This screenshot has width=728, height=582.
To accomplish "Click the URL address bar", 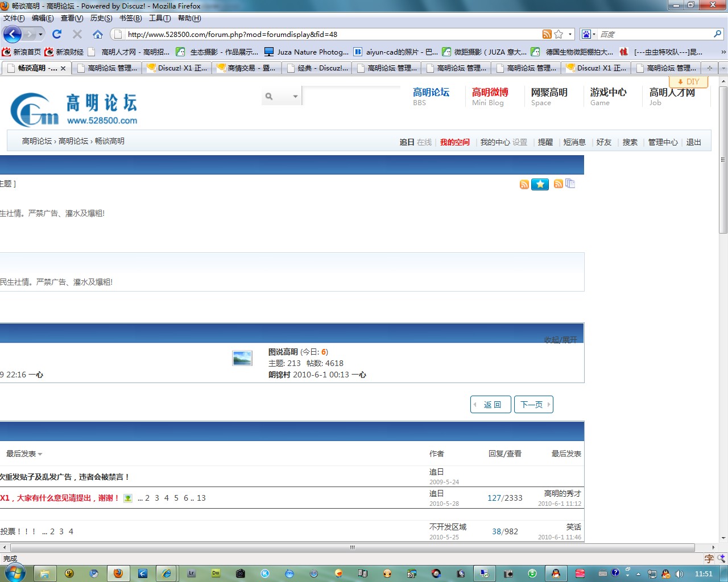I will click(333, 34).
